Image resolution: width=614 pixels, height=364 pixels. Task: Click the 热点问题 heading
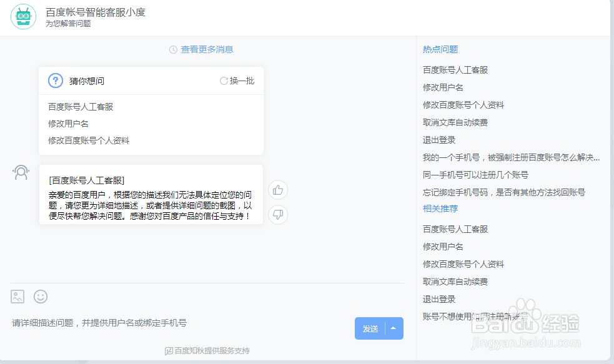click(440, 49)
